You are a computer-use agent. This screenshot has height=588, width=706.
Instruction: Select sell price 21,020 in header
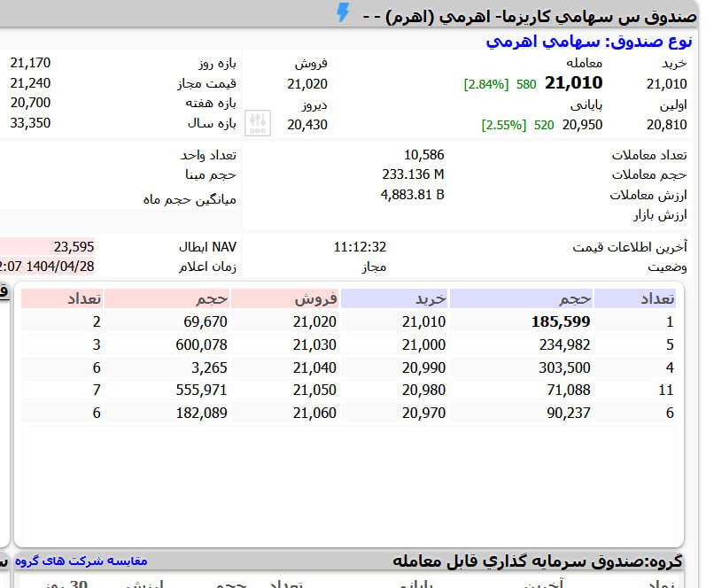coord(307,84)
